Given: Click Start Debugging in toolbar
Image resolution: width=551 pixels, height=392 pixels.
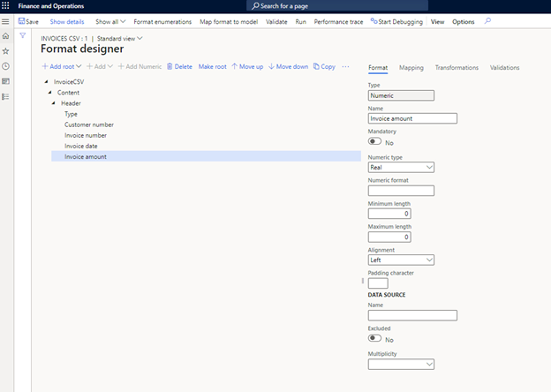Looking at the screenshot, I should click(396, 22).
